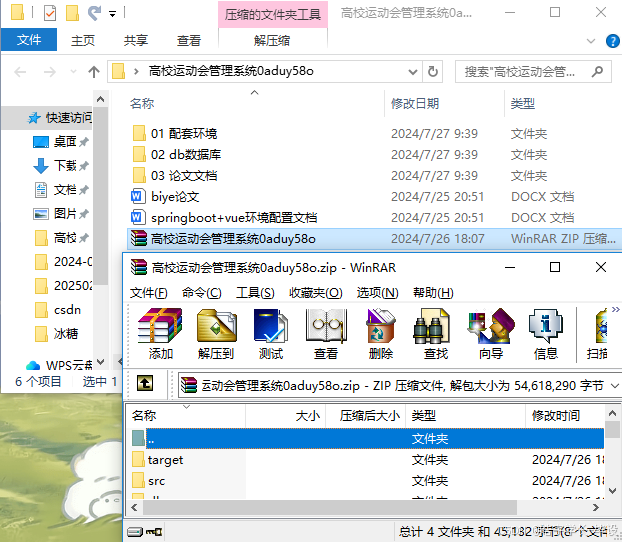Open the File (文件) tab in Explorer
622x542 pixels.
click(x=29, y=40)
